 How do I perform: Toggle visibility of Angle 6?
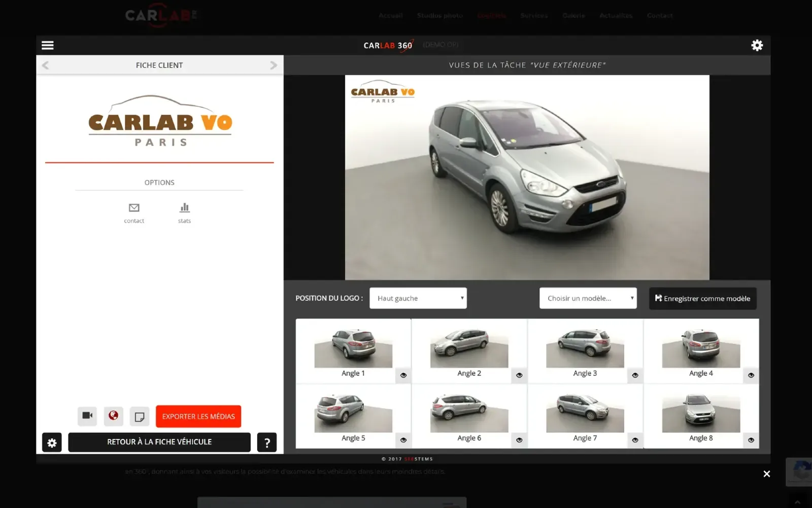(x=519, y=440)
